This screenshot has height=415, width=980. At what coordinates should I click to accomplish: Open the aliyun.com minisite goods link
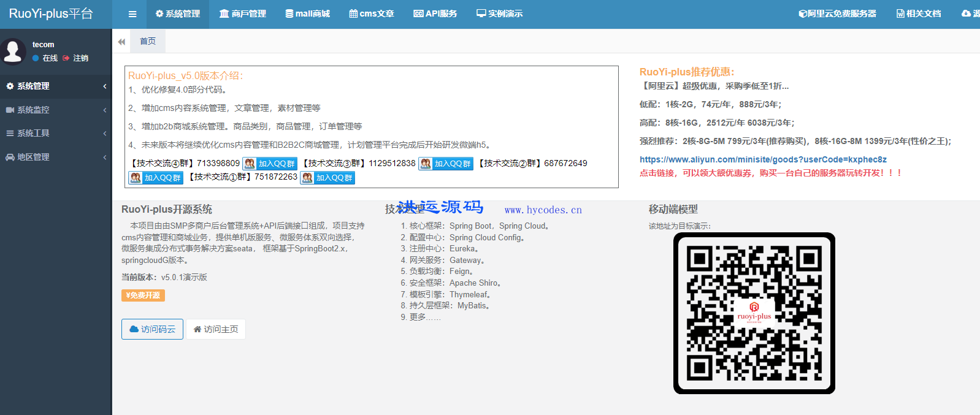coord(763,159)
